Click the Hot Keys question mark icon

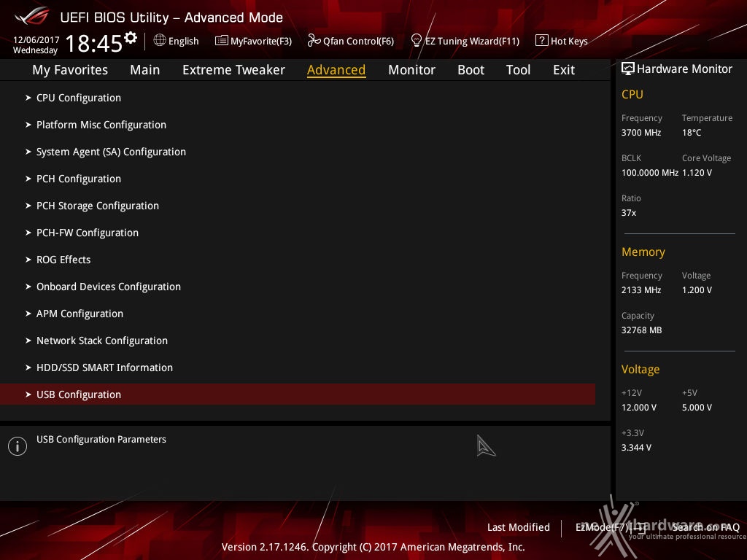pyautogui.click(x=542, y=41)
